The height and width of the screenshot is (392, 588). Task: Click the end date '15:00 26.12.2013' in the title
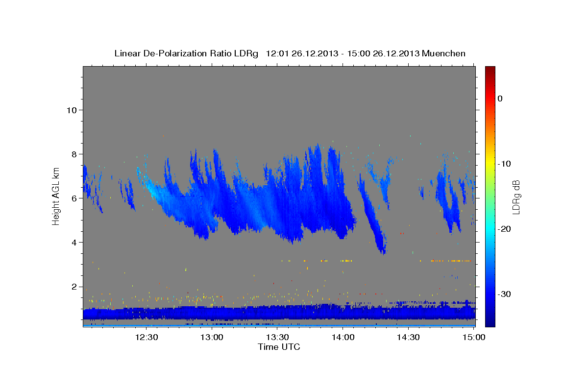[384, 53]
